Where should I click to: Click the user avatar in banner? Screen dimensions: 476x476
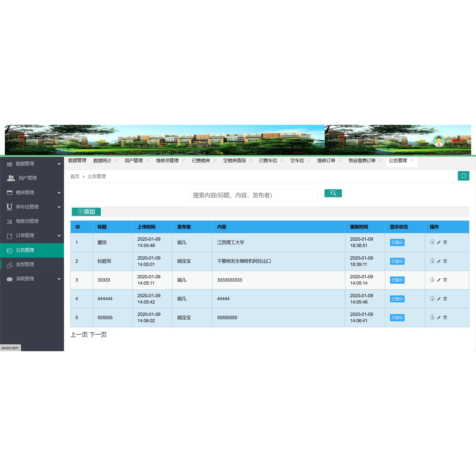pyautogui.click(x=439, y=141)
